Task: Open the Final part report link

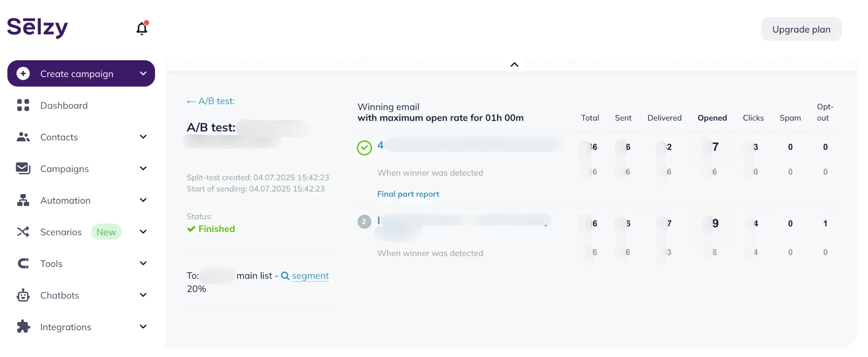Action: click(408, 194)
